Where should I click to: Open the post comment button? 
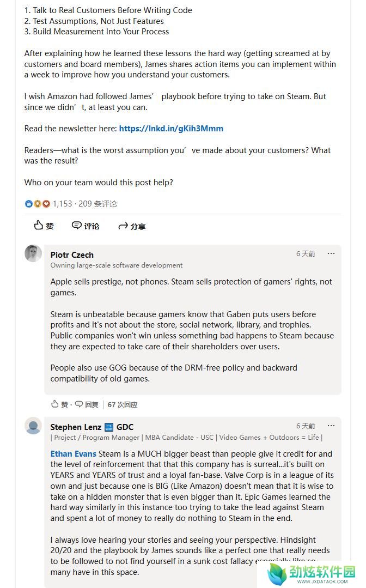[x=86, y=226]
